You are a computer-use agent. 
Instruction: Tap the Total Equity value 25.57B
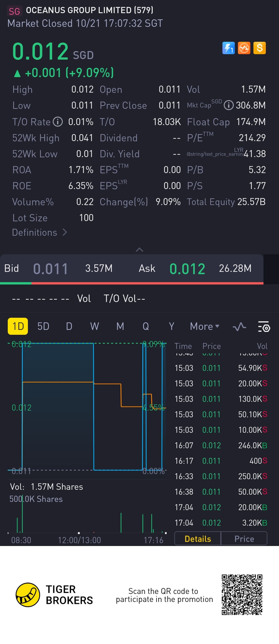pyautogui.click(x=251, y=202)
